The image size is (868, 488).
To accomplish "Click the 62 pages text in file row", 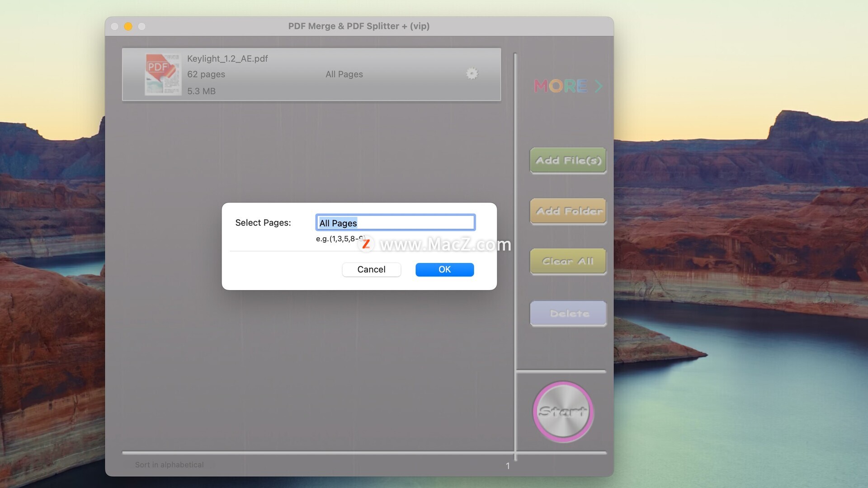I will tap(206, 74).
